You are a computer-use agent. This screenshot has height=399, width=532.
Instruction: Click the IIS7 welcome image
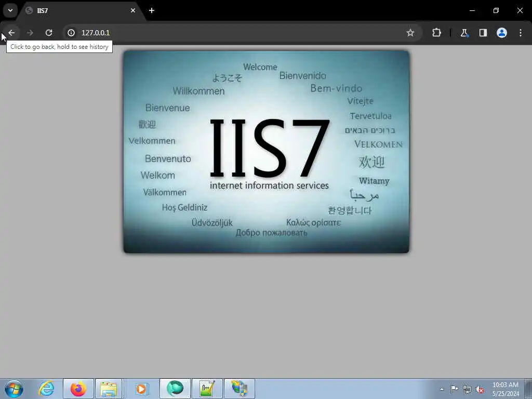(267, 152)
